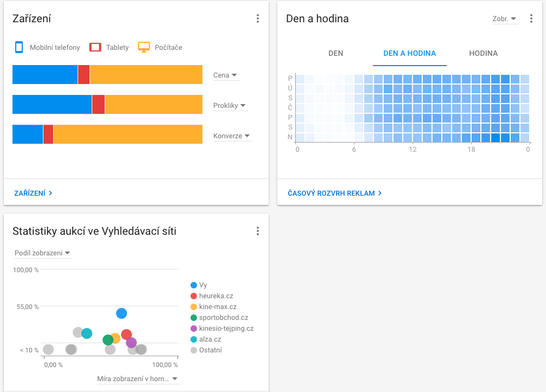
Task: Open the Statistiky aukcí card three-dot menu
Action: click(x=258, y=232)
